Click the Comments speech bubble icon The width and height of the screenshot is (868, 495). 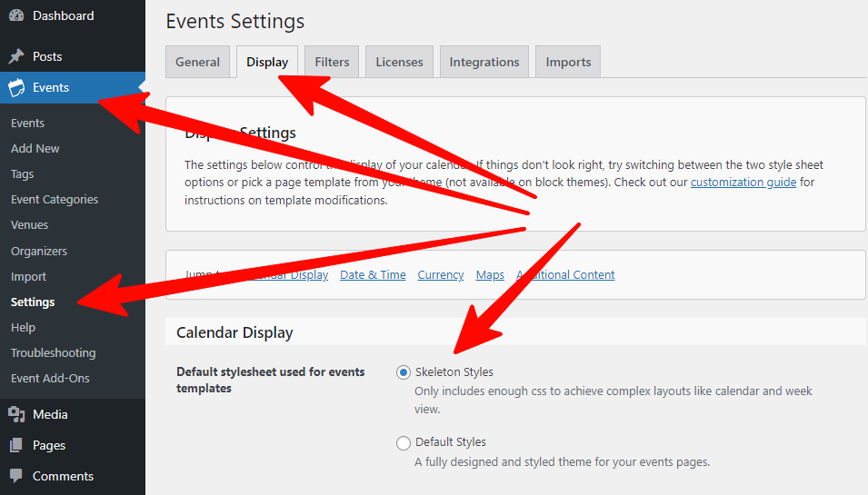tap(16, 476)
